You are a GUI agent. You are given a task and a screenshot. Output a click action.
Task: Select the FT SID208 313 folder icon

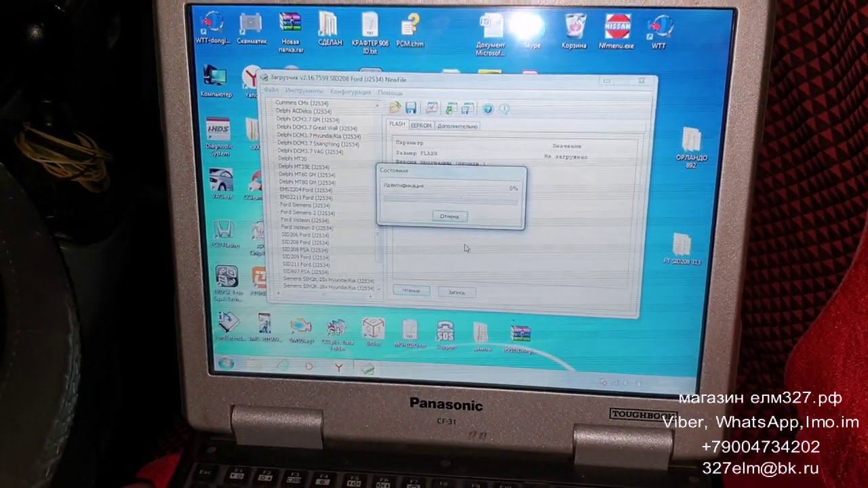(x=682, y=248)
